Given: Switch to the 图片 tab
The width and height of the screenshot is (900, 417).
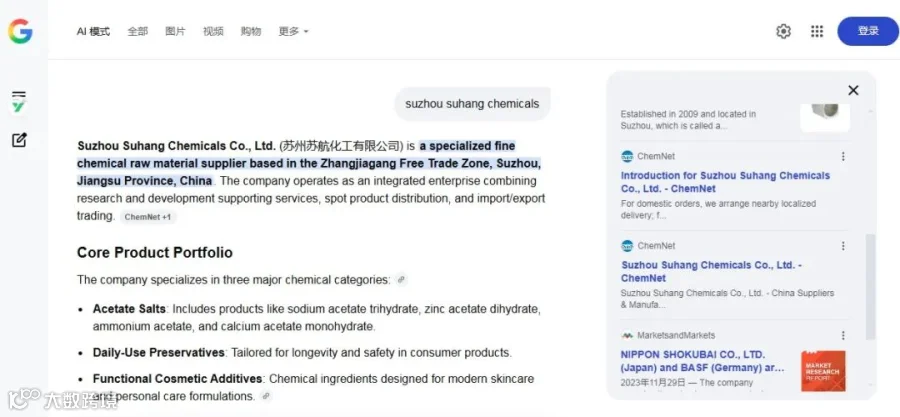Looking at the screenshot, I should 175,31.
